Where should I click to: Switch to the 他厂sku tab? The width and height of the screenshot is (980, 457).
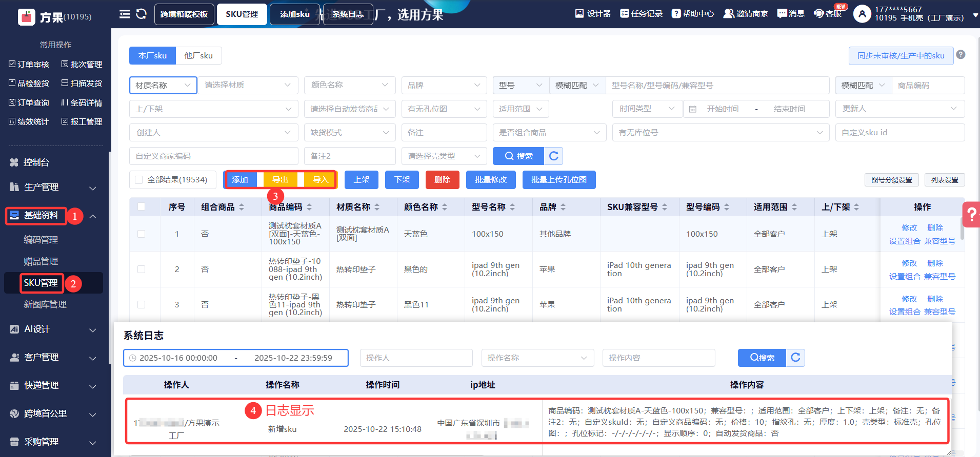198,55
